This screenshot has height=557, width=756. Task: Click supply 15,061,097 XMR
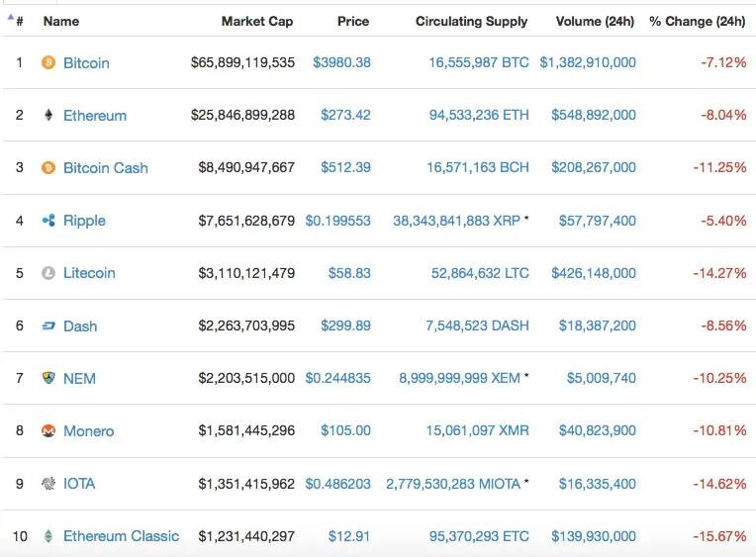(477, 430)
